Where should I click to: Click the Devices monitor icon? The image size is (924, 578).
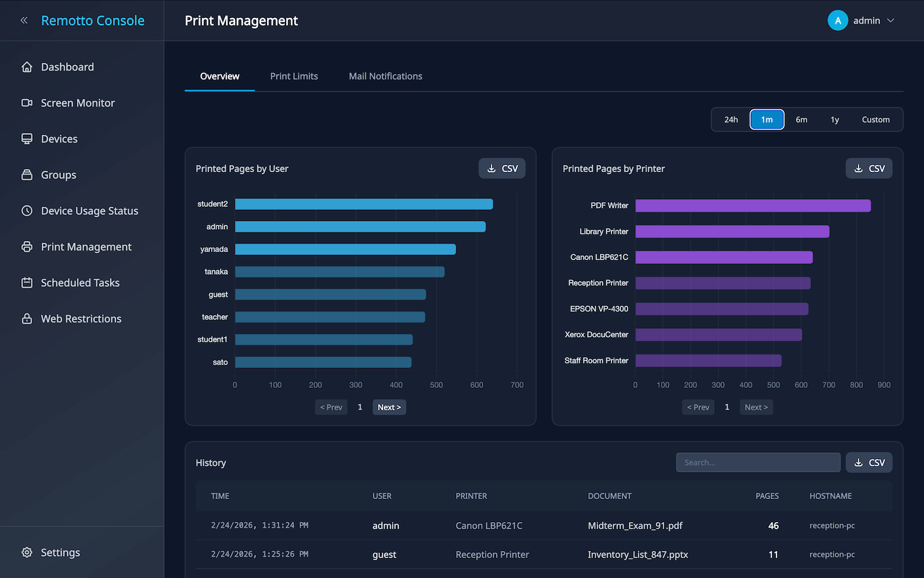(27, 139)
